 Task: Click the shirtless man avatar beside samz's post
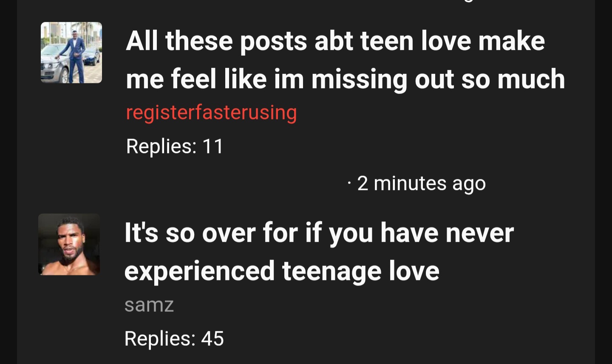pyautogui.click(x=69, y=244)
